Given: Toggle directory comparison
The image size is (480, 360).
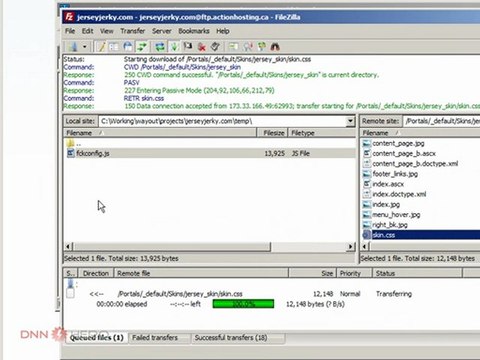Looking at the screenshot, I should (x=248, y=47).
